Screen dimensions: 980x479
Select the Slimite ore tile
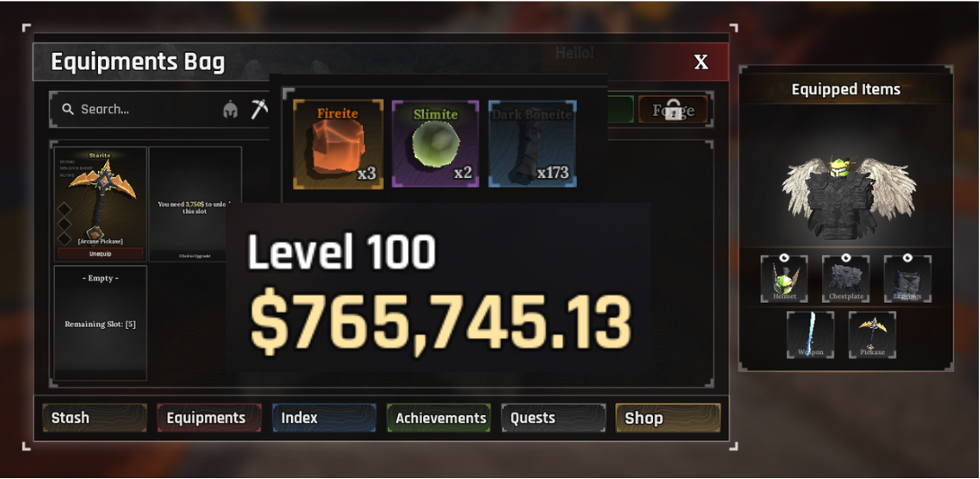(x=436, y=144)
